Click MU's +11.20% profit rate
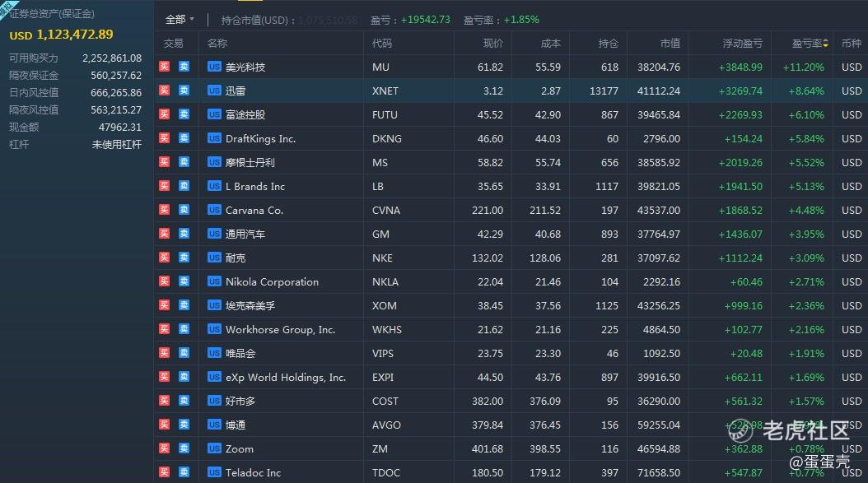 [803, 67]
